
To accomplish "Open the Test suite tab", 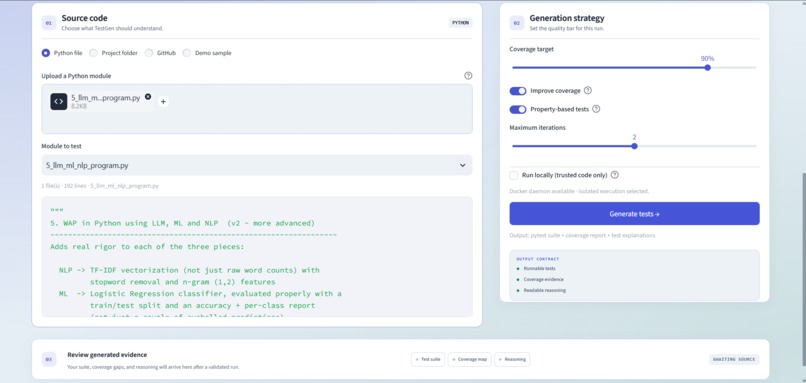I will [428, 359].
